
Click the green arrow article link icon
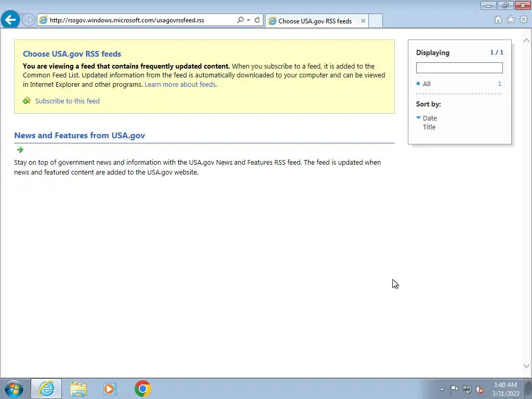pyautogui.click(x=20, y=150)
